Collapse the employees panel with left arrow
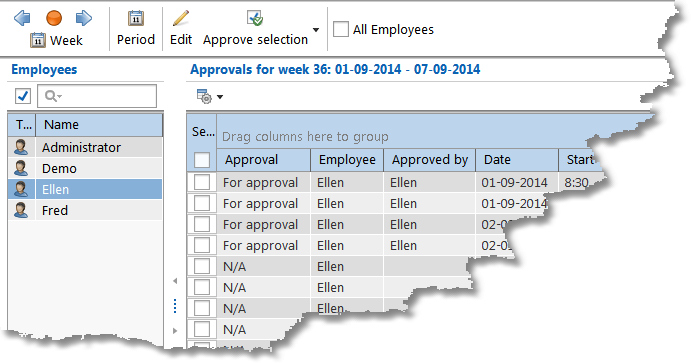691x364 pixels. coord(175,281)
